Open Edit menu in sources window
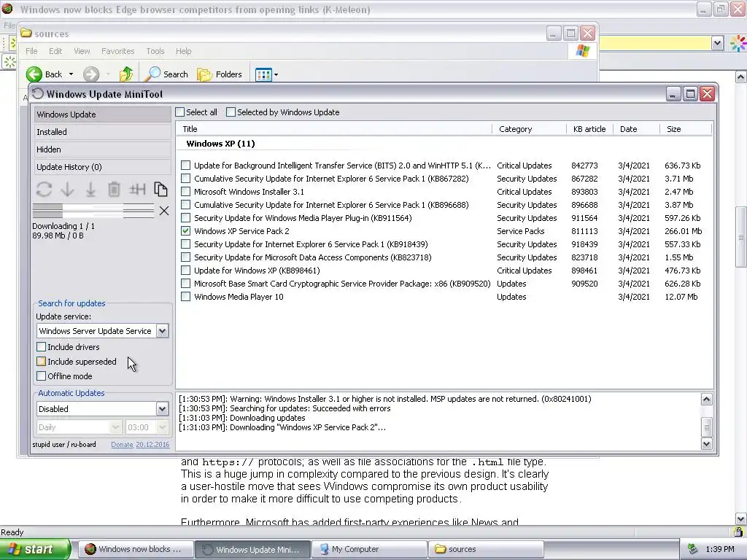The image size is (747, 560). click(x=55, y=51)
